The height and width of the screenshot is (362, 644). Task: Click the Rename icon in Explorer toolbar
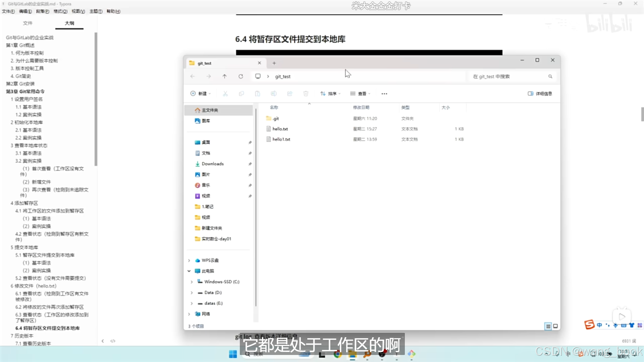274,94
